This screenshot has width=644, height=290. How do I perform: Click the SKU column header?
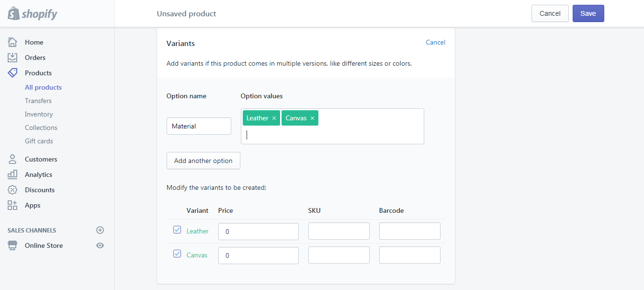(315, 210)
